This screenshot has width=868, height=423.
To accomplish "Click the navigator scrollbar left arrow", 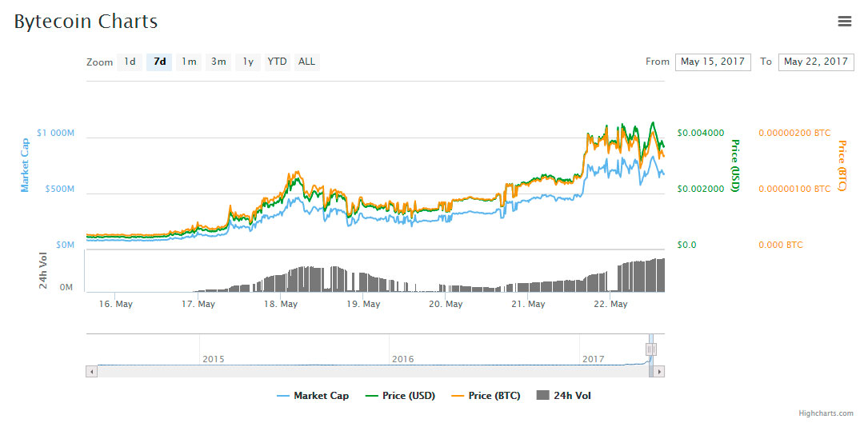I will pos(91,372).
